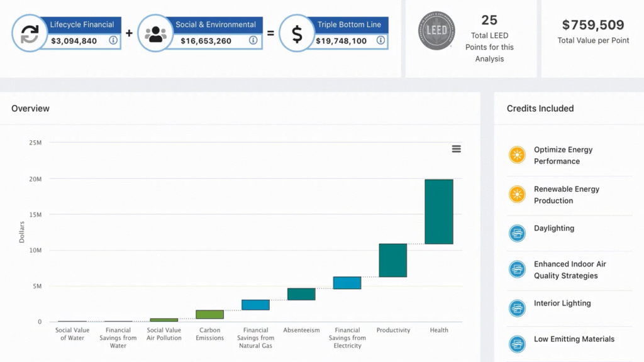Select the Low Emitting Materials label

[x=574, y=339]
